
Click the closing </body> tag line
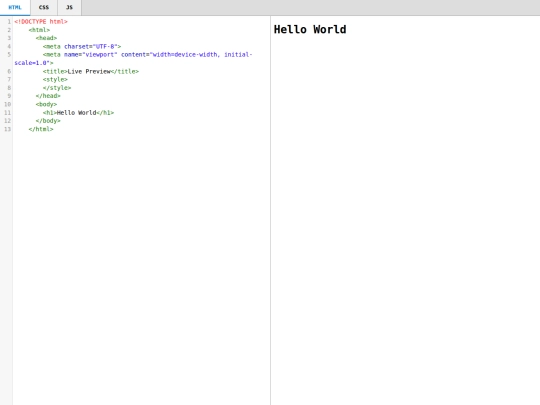pyautogui.click(x=48, y=121)
